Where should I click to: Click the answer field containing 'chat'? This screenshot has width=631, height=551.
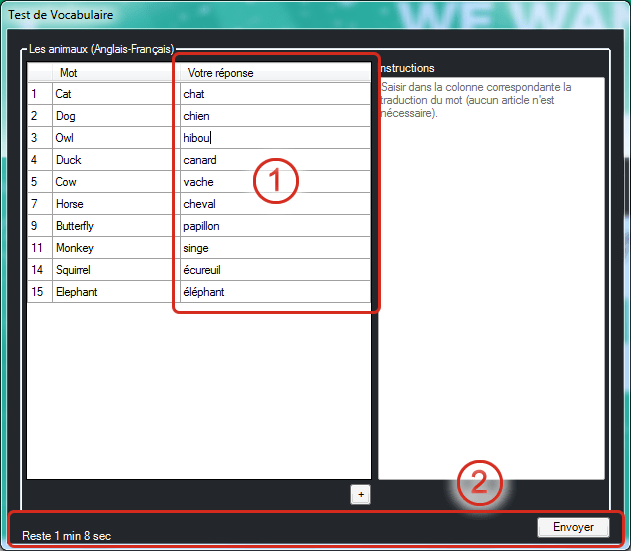[274, 94]
